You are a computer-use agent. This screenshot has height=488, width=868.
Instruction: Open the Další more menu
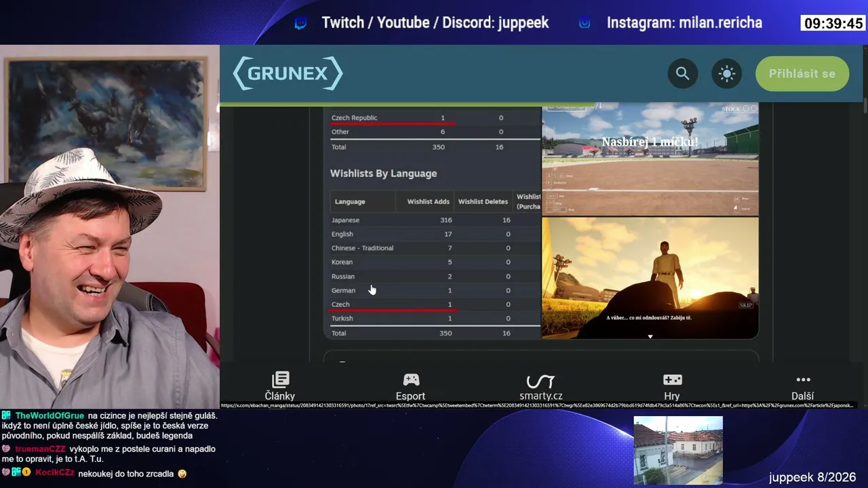click(x=803, y=386)
